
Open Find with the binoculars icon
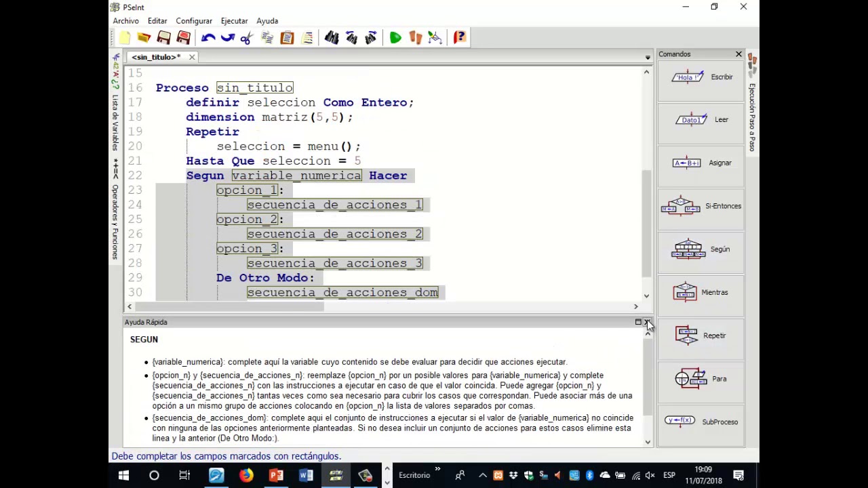(332, 37)
